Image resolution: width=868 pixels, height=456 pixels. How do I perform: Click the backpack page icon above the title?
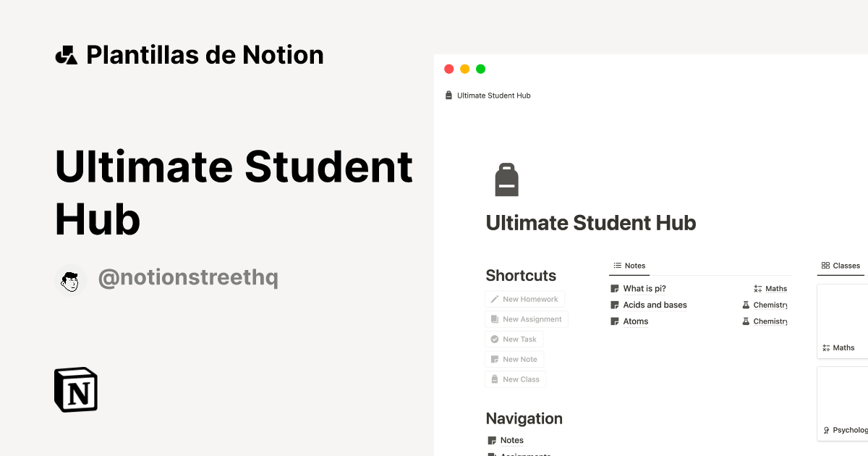(x=506, y=179)
